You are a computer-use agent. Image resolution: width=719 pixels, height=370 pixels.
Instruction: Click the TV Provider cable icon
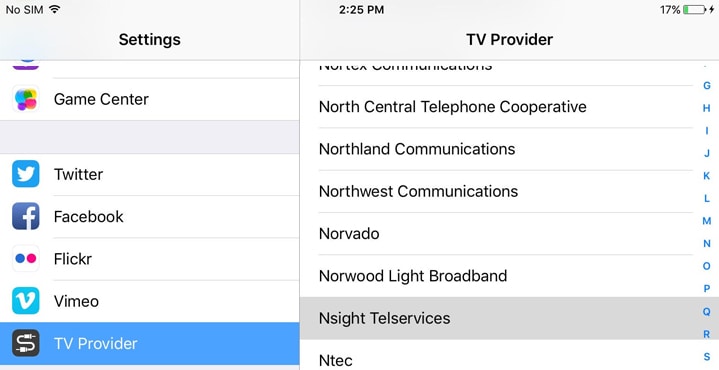pos(26,343)
